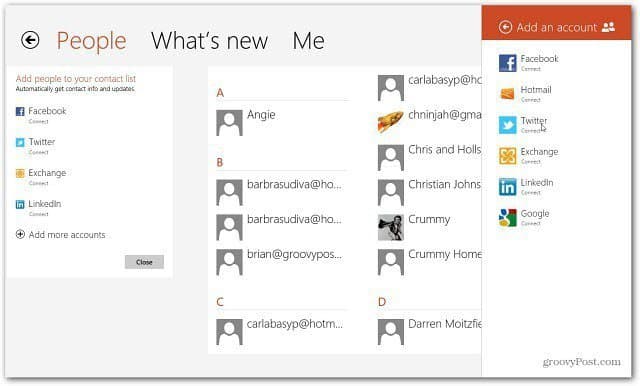Jump to letter A section header
The width and height of the screenshot is (640, 386).
(220, 93)
